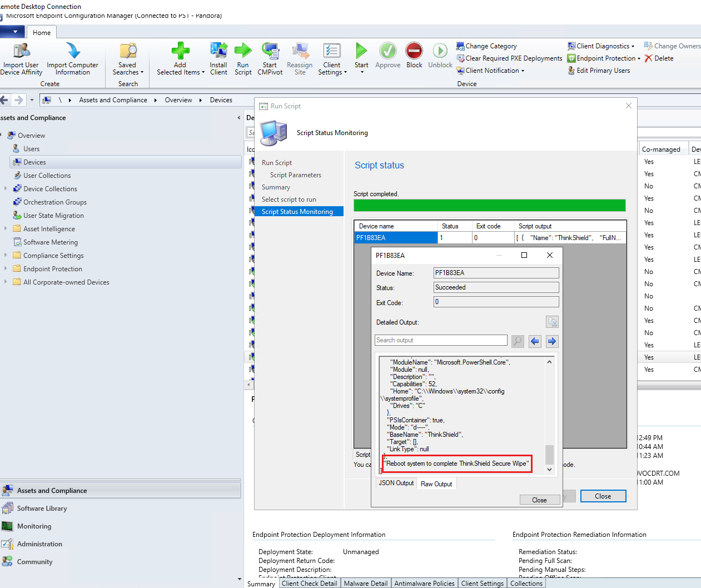Expand All Corporate-owned Devices node

pyautogui.click(x=6, y=282)
